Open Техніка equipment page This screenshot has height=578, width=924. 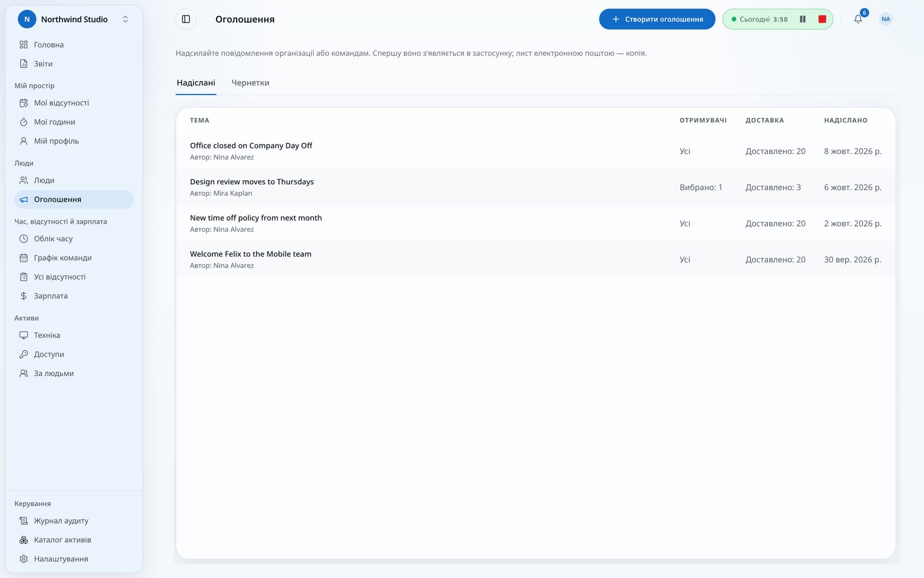(x=74, y=335)
